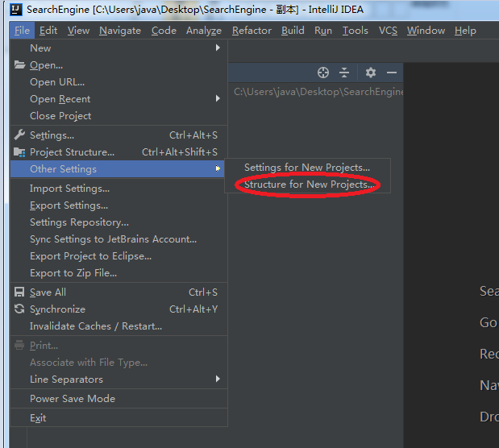Choose Export to Zip File...
The image size is (499, 448).
click(x=119, y=272)
